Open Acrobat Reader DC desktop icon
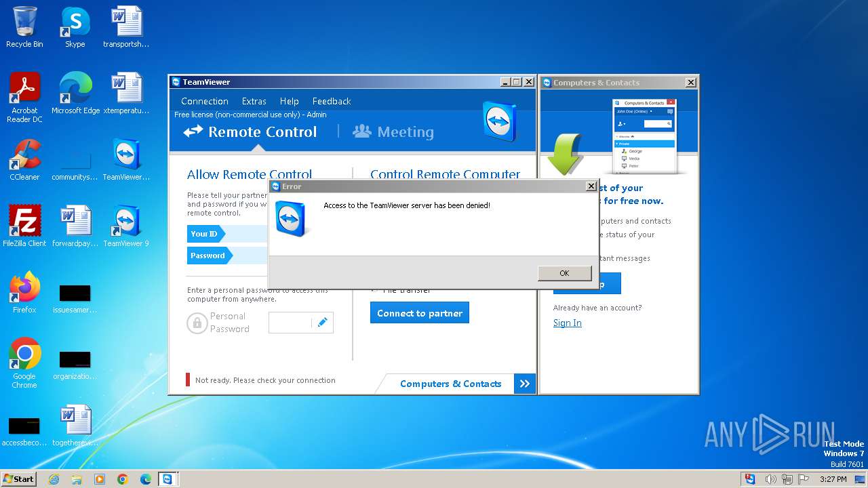 click(x=24, y=98)
